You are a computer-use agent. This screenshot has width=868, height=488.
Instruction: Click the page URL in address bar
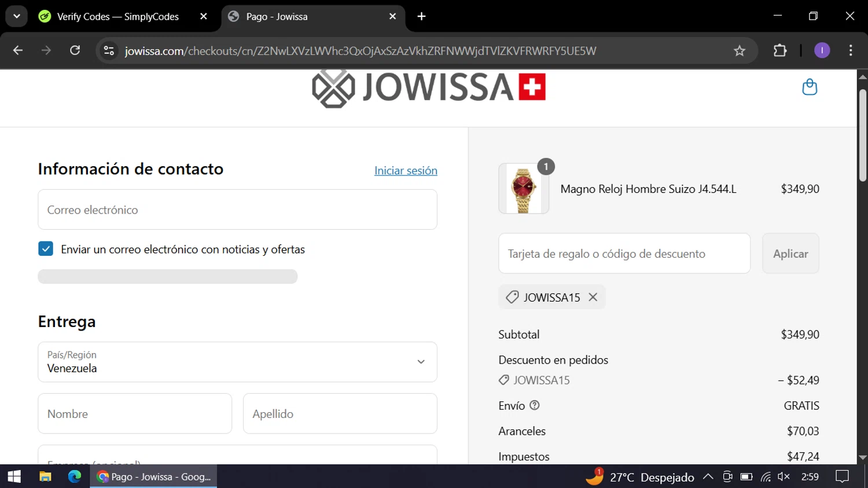click(x=361, y=51)
